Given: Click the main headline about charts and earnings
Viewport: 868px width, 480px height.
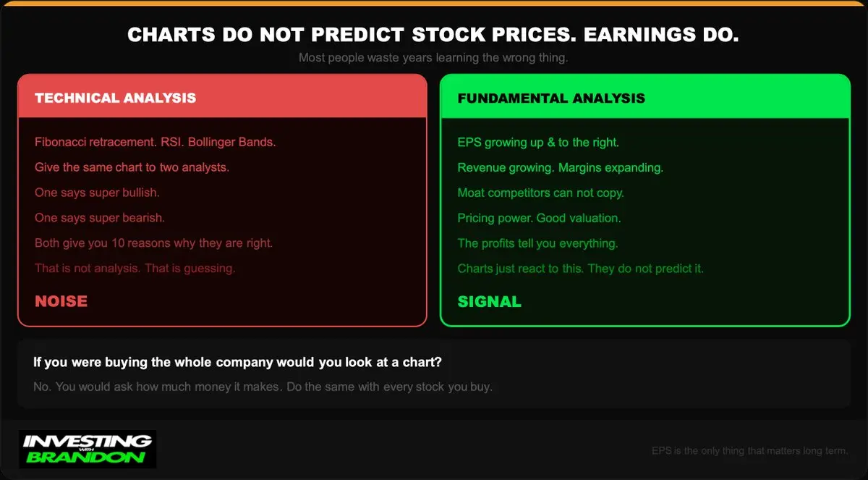Looking at the screenshot, I should (x=433, y=35).
